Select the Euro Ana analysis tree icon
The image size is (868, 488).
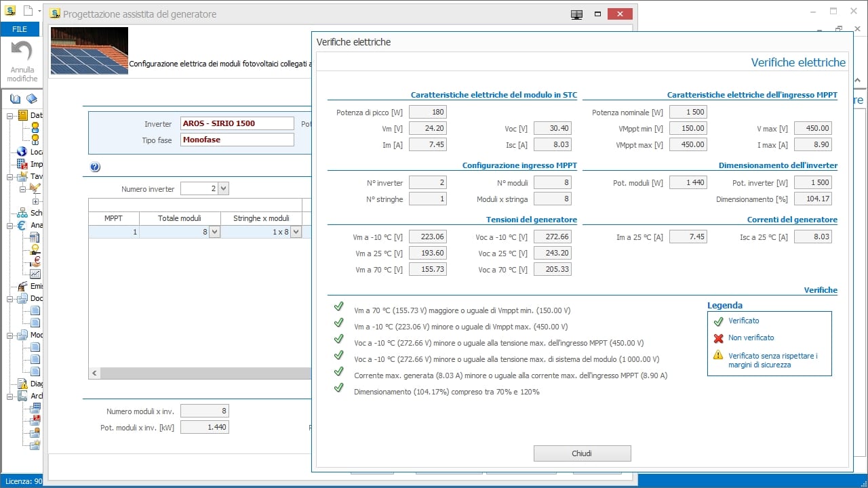(x=22, y=225)
